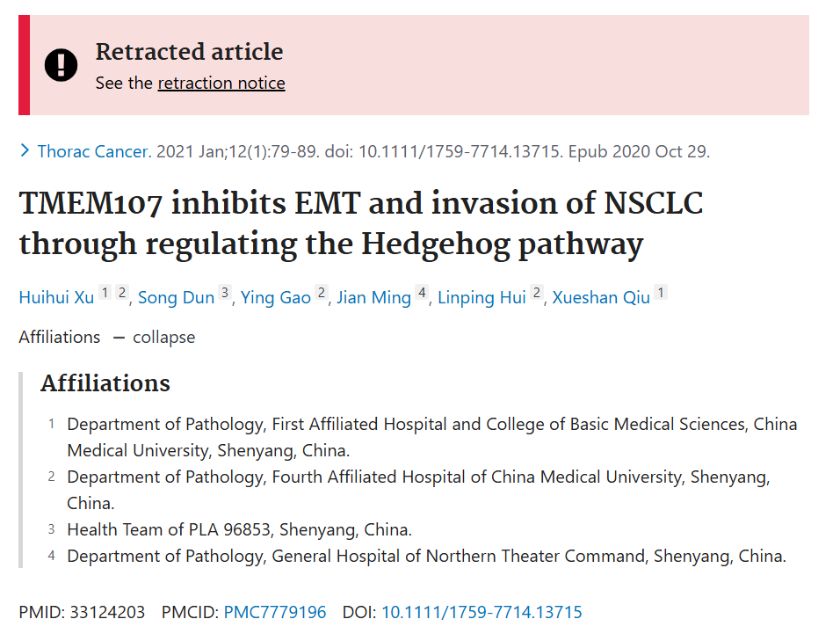Open author Linping Hui's link
The image size is (840, 641).
(x=482, y=297)
